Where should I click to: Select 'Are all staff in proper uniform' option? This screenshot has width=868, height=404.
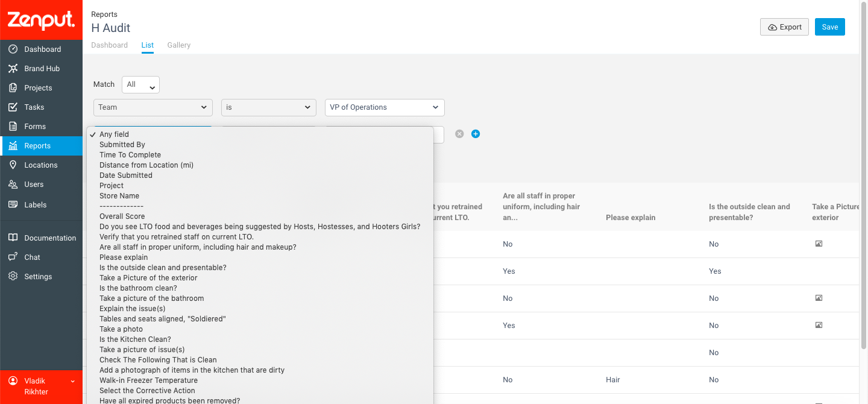[x=260, y=247]
